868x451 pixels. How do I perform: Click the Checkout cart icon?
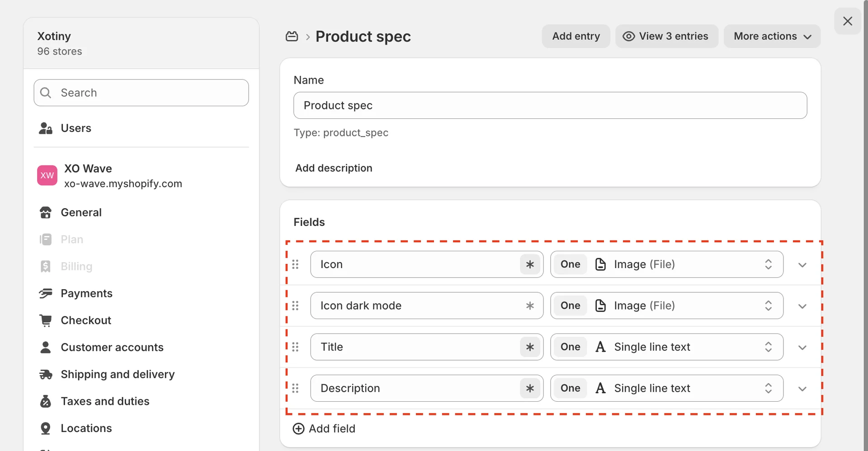coord(46,320)
